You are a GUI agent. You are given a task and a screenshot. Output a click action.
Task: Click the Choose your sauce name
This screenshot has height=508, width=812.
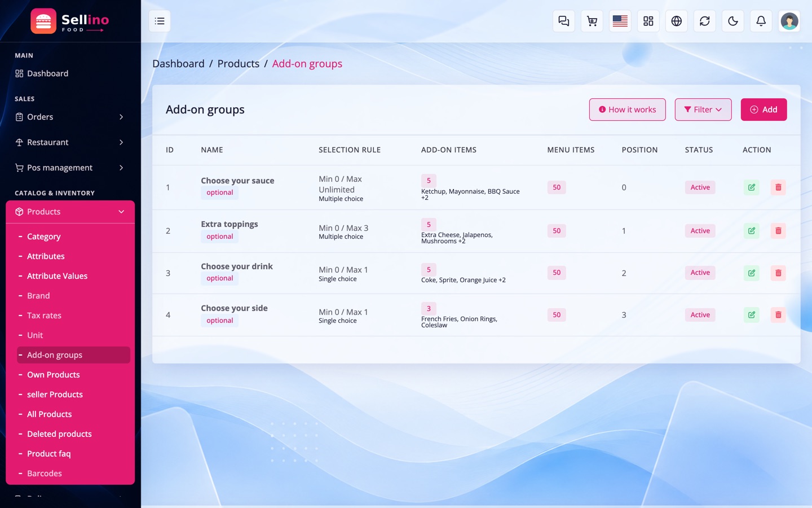[237, 181]
